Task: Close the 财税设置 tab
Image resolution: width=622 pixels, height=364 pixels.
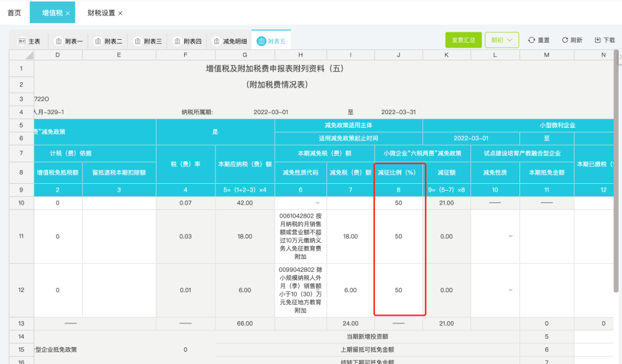Action: tap(120, 13)
